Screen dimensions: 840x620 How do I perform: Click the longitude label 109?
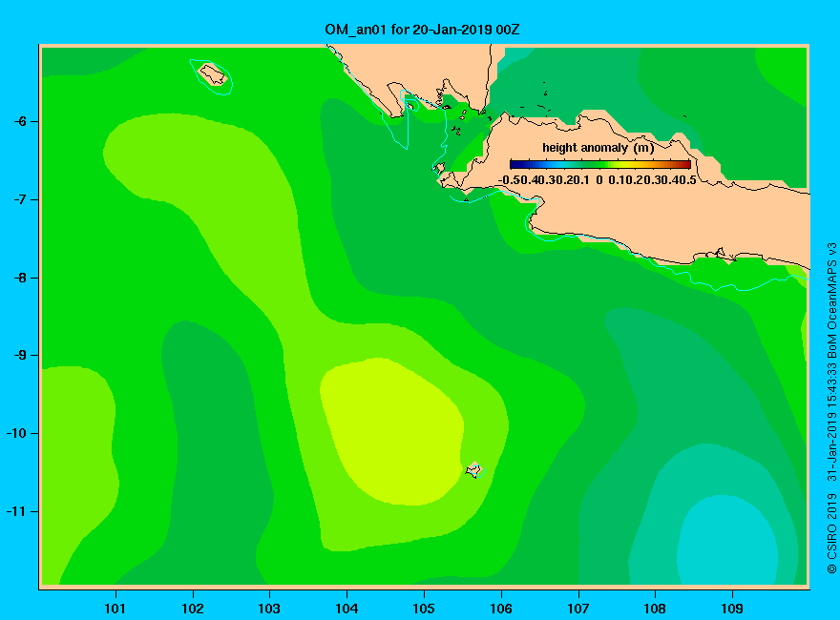pyautogui.click(x=732, y=609)
